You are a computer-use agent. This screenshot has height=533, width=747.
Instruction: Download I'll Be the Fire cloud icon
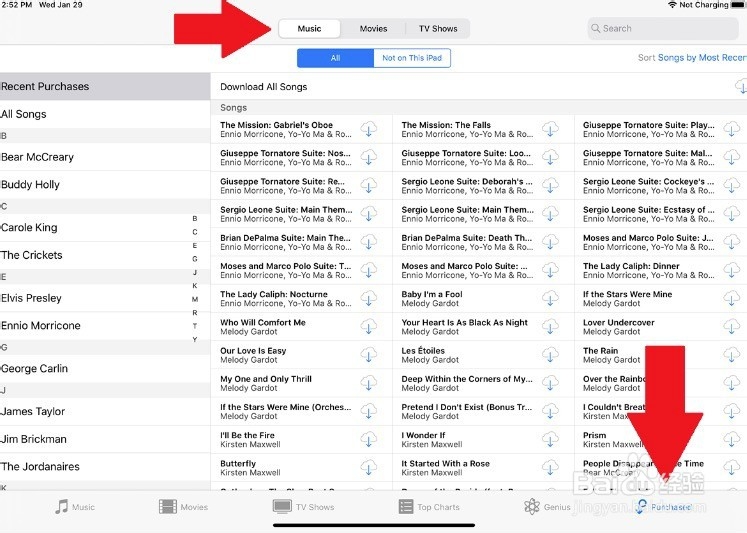point(368,439)
